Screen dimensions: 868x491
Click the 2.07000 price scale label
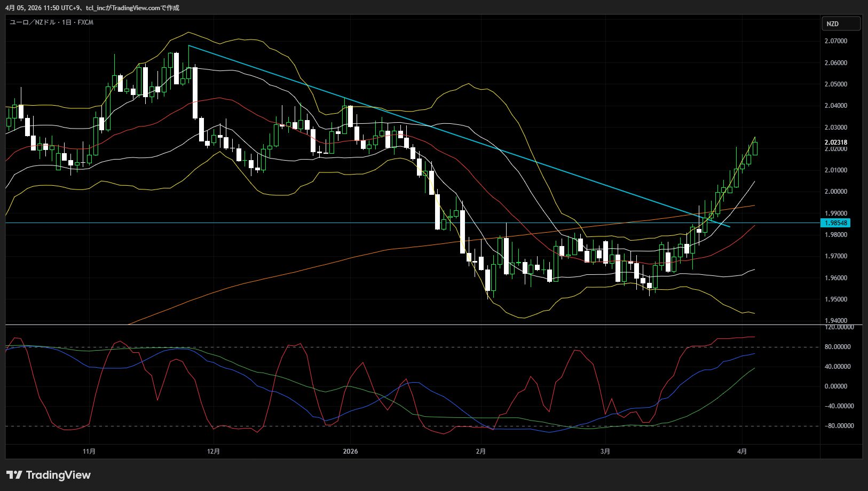pos(835,41)
